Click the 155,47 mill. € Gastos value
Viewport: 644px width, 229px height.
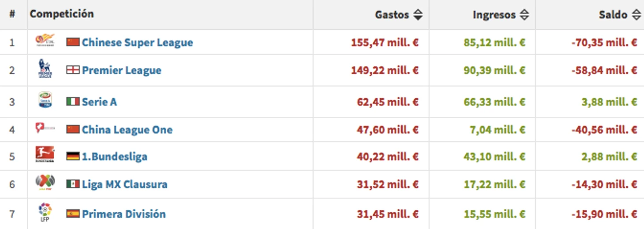[x=385, y=43]
